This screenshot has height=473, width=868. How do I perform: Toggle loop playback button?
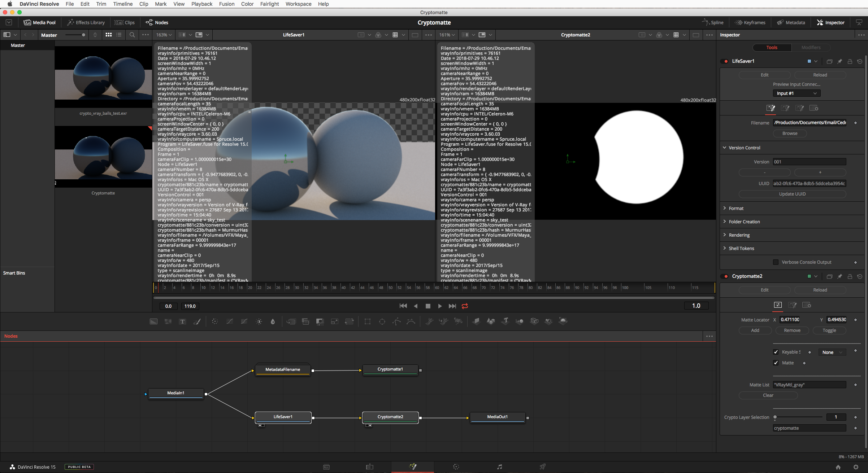point(465,306)
